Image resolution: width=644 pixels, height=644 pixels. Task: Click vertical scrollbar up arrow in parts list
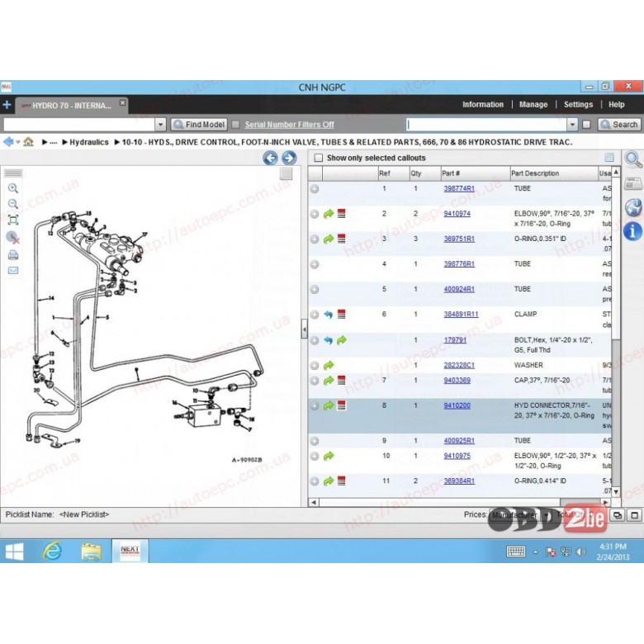tap(616, 172)
